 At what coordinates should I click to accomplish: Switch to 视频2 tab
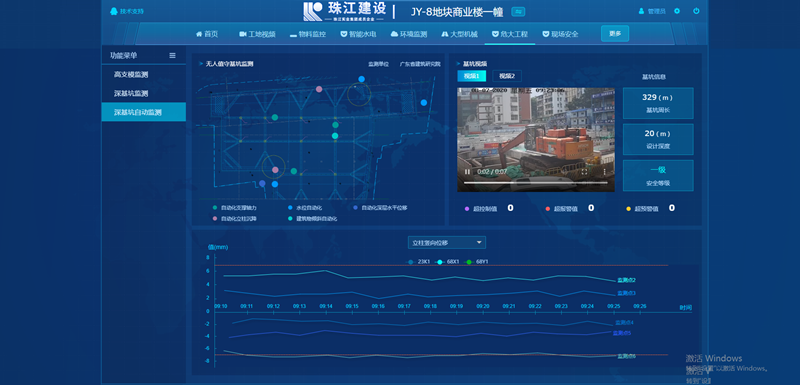point(507,76)
